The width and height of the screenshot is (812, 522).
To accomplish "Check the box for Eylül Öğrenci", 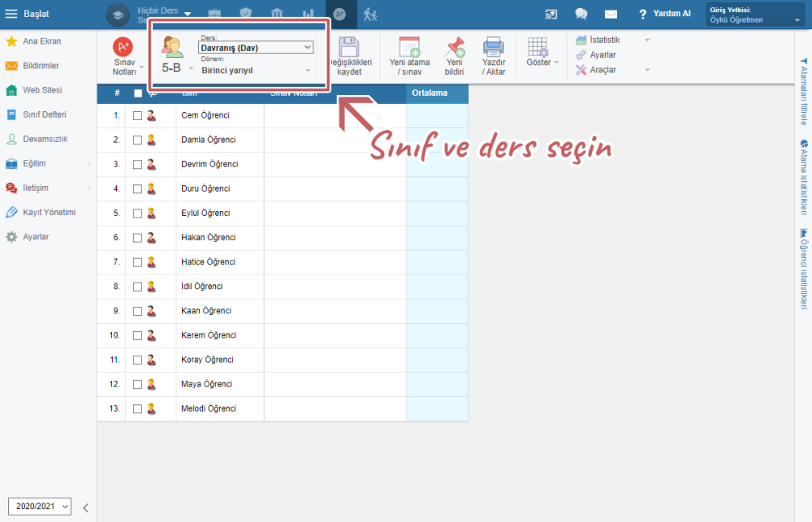I will 137,214.
